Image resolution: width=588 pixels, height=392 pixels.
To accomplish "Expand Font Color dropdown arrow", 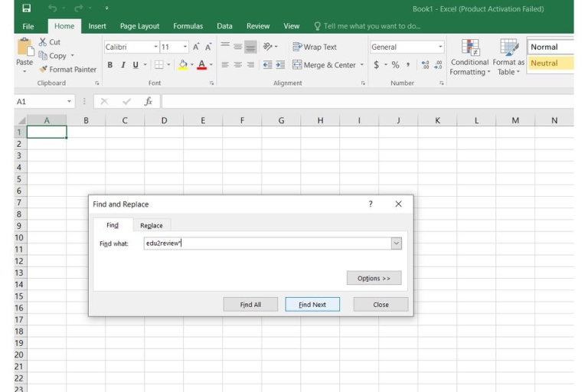I will pos(211,65).
